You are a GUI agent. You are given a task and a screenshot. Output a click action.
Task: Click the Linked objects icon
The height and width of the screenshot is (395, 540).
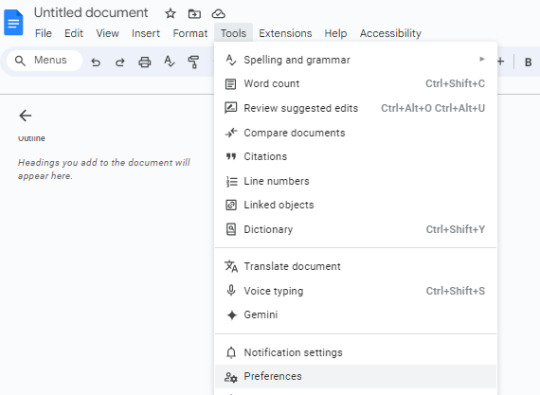[x=231, y=205]
